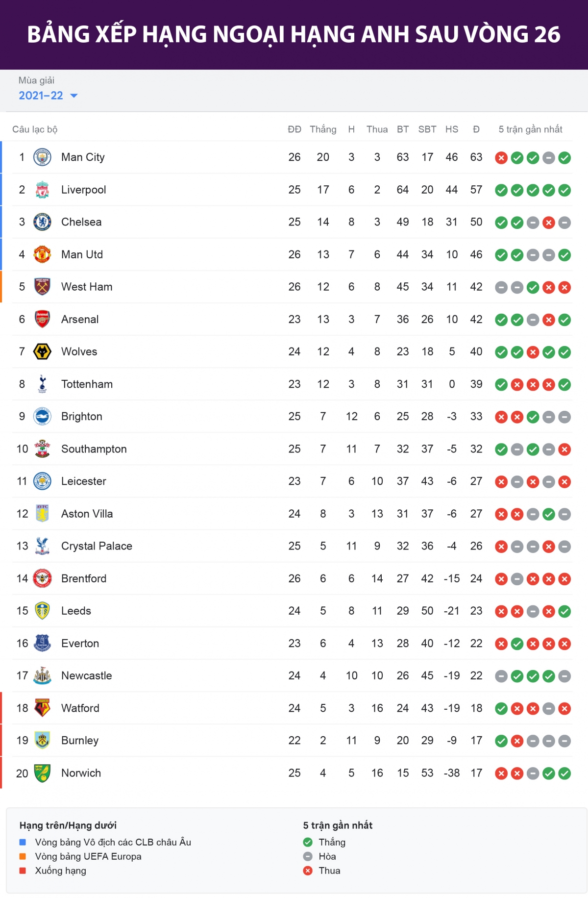The image size is (588, 898).
Task: Click the Wolves club crest
Action: click(x=42, y=351)
